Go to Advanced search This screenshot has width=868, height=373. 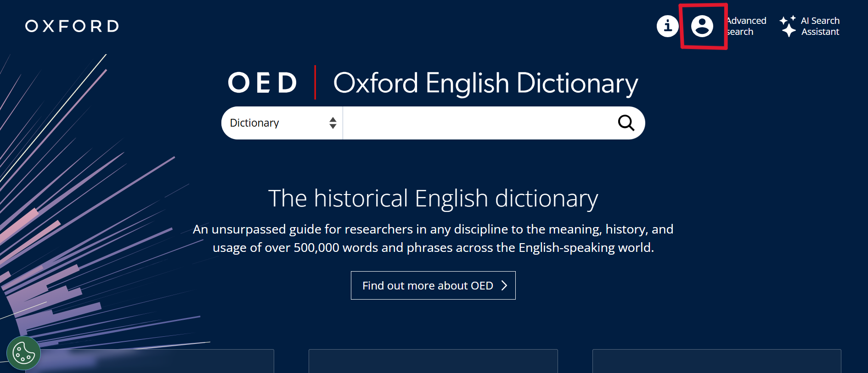point(747,26)
